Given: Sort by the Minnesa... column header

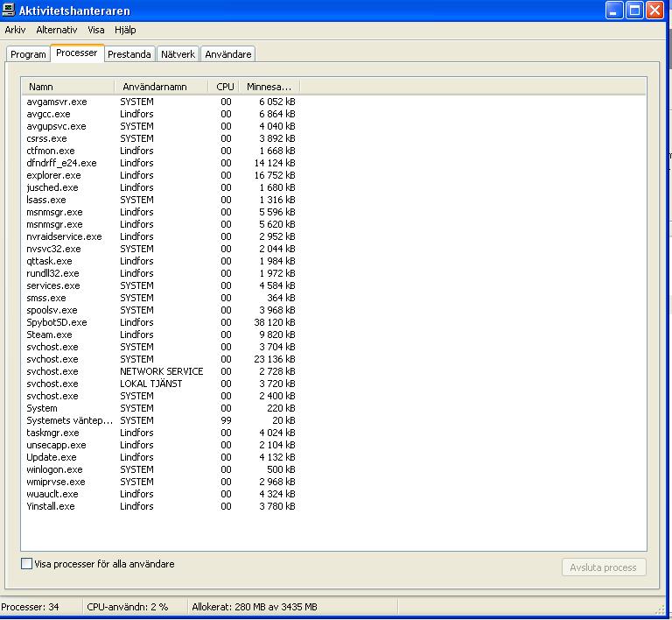Looking at the screenshot, I should (x=269, y=87).
